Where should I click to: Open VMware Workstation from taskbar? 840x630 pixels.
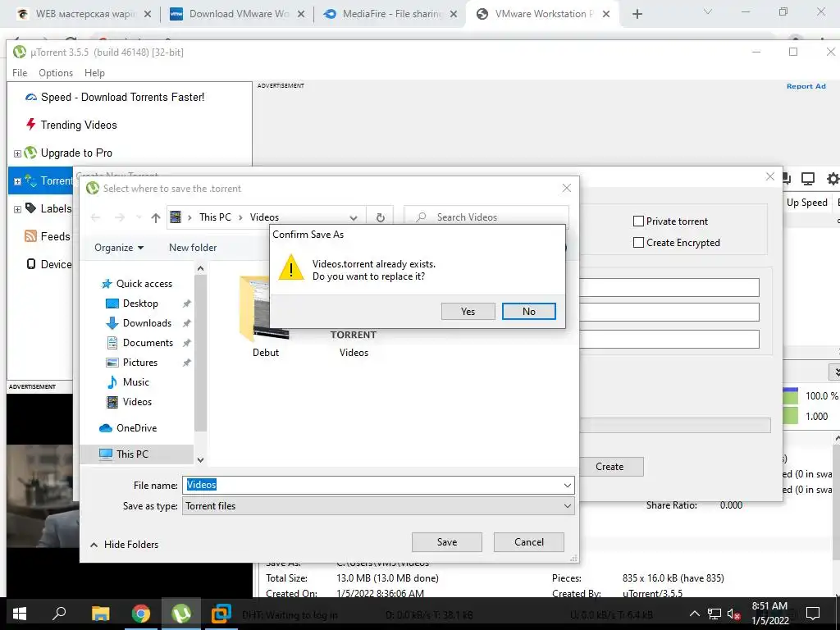[221, 614]
